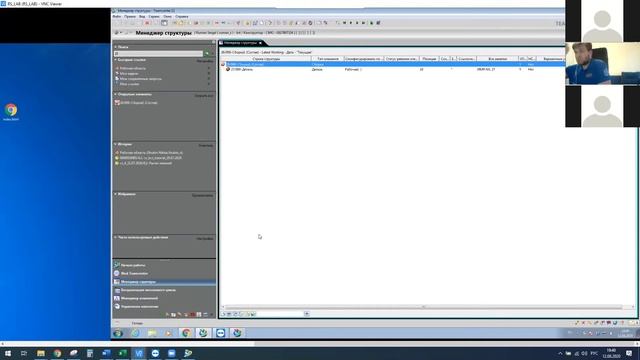
Task: Open the Окно menu
Action: point(167,17)
